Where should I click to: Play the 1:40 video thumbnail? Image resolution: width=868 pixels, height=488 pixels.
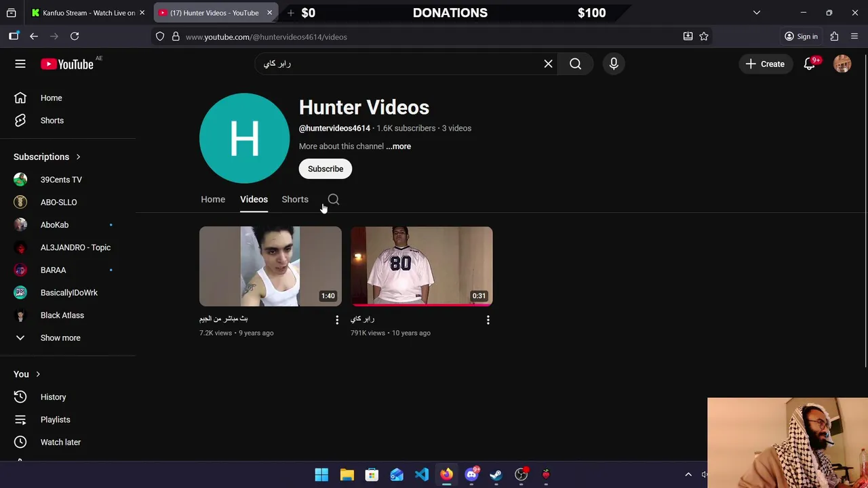[x=271, y=266]
